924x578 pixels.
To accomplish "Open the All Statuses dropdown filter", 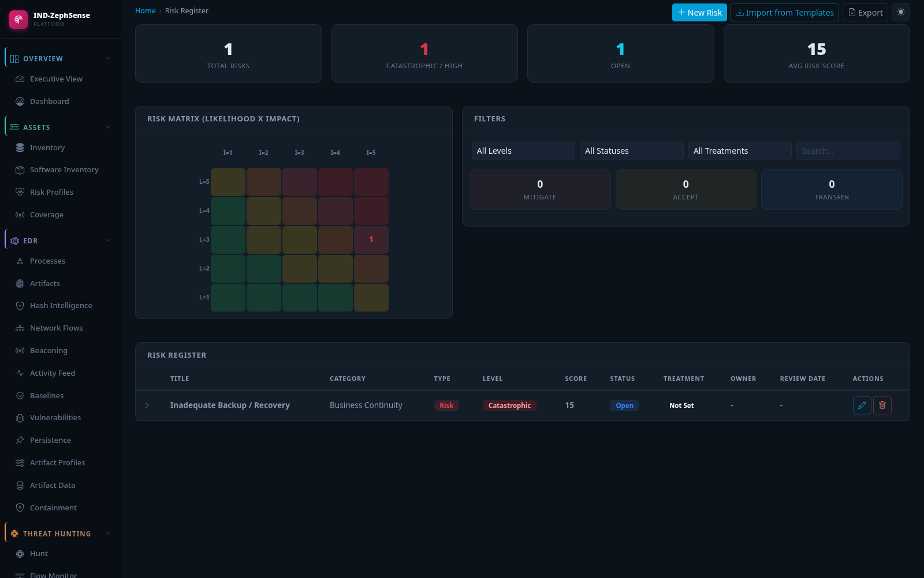I will 632,151.
